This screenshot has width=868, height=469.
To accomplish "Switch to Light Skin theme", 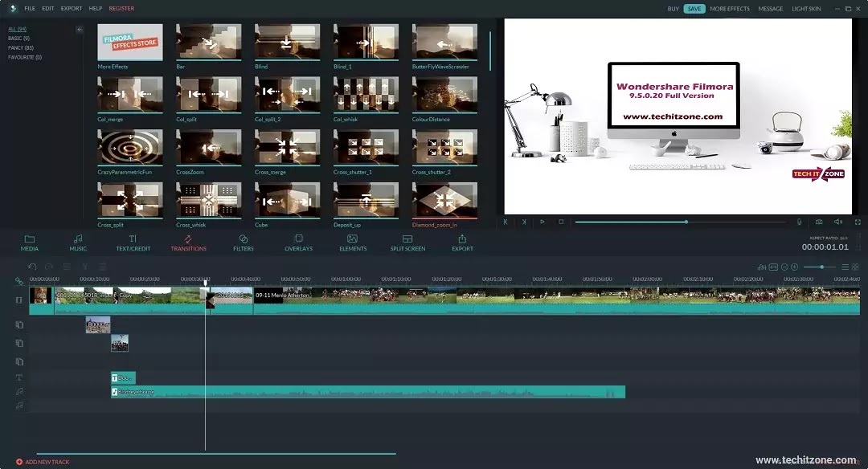I will [806, 9].
